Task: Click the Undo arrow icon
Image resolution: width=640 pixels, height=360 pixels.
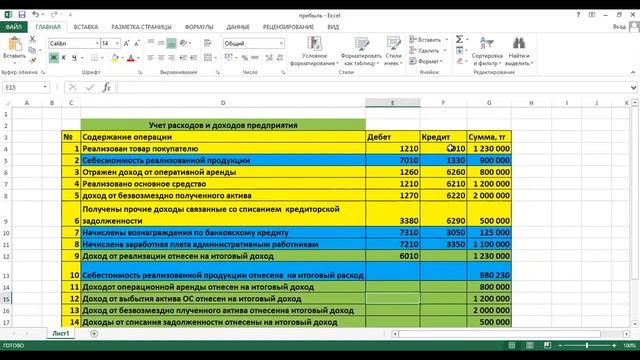Action: 36,15
